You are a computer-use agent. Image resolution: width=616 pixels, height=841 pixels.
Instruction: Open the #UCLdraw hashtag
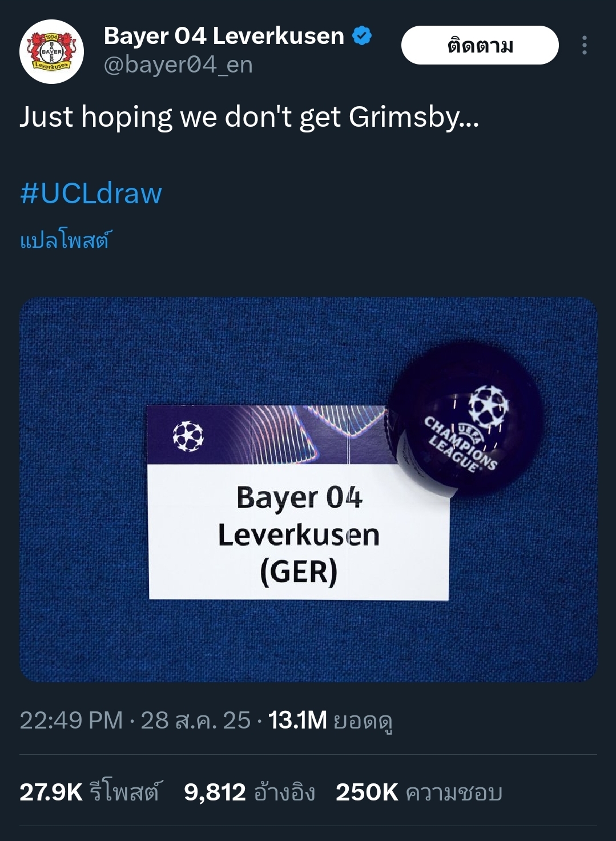pos(91,193)
